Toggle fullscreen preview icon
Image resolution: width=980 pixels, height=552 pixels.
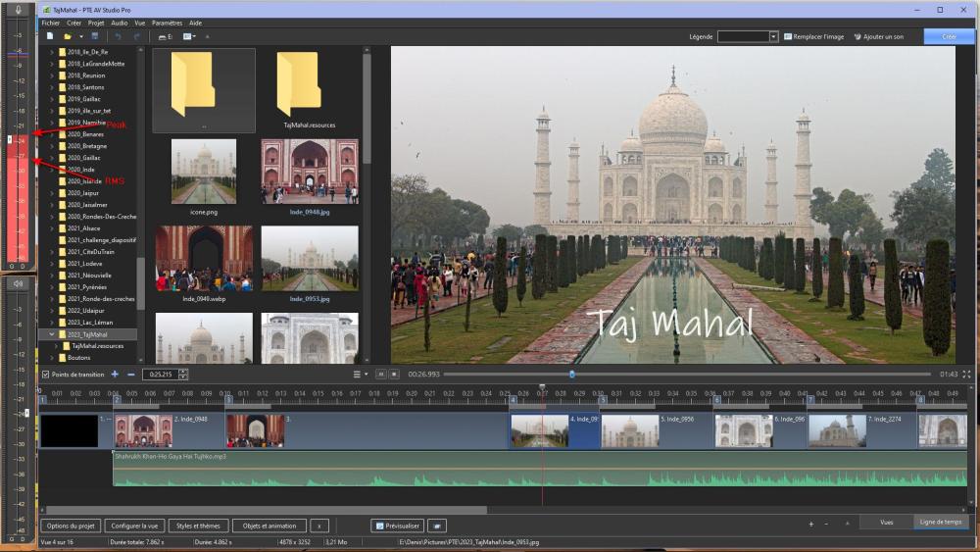(967, 375)
